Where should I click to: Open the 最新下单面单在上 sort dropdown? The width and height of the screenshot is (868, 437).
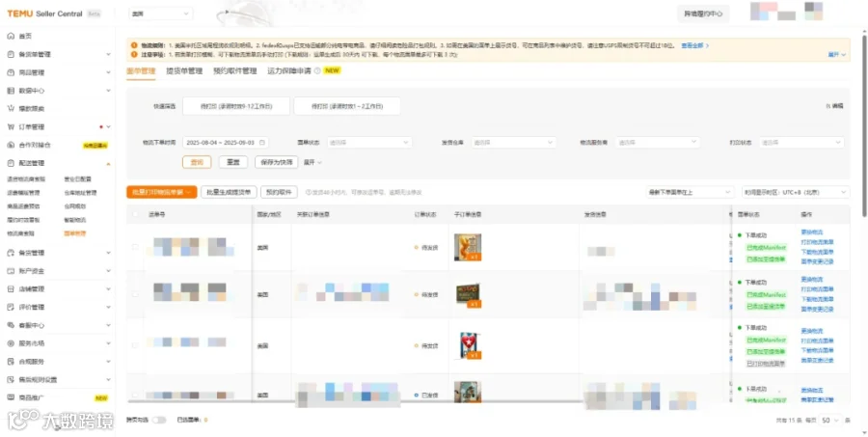tap(690, 192)
